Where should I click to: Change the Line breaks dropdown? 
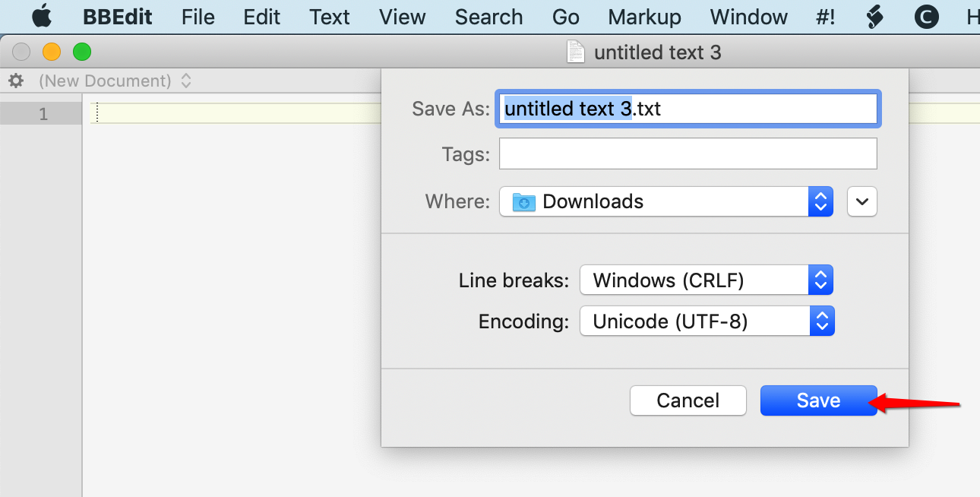706,280
